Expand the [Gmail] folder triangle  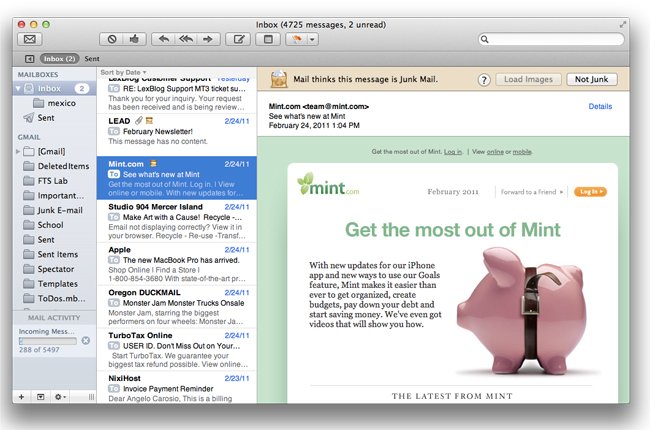[x=18, y=151]
